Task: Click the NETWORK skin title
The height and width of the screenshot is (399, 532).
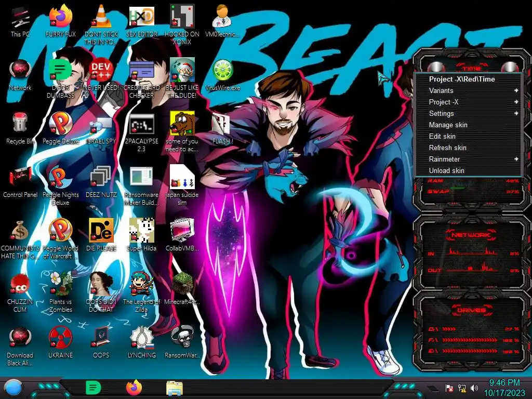Action: 471,234
